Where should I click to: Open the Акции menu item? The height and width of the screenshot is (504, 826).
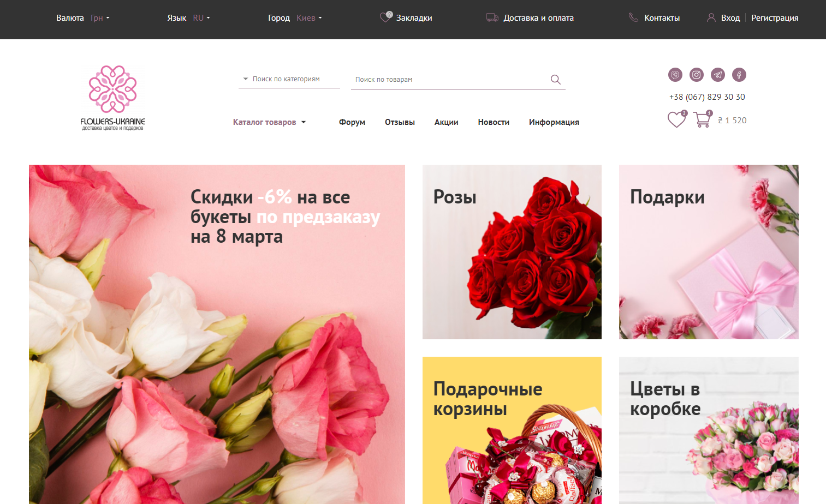point(446,122)
